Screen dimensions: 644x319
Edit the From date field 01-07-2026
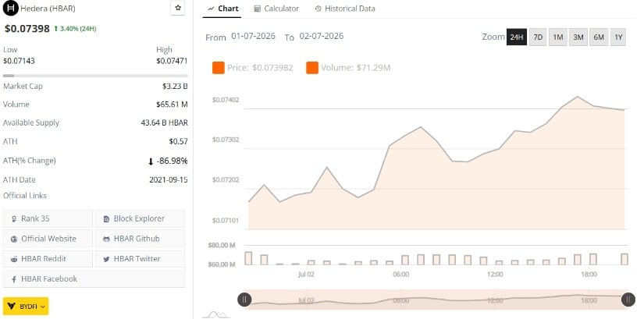coord(254,36)
